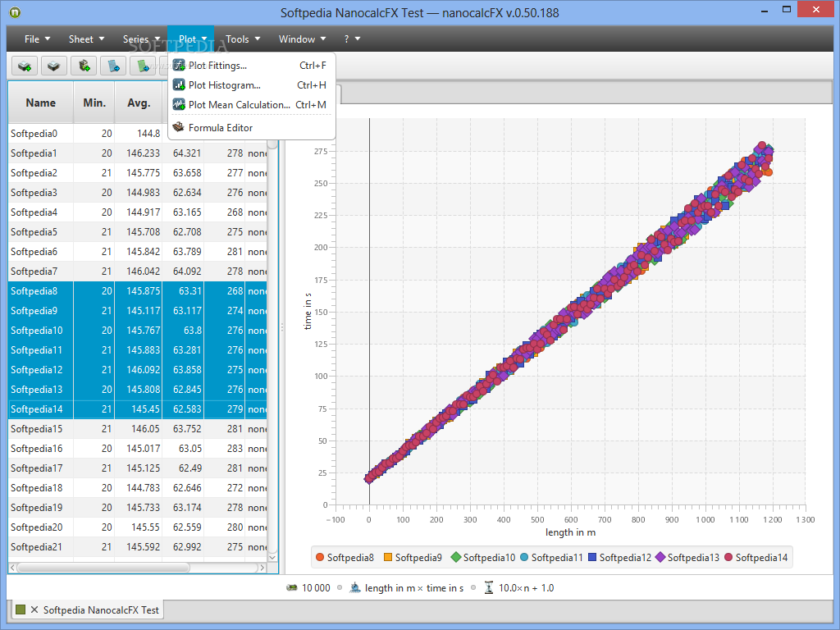This screenshot has width=840, height=630.
Task: Select the Softpedia7 row
Action: 138,271
